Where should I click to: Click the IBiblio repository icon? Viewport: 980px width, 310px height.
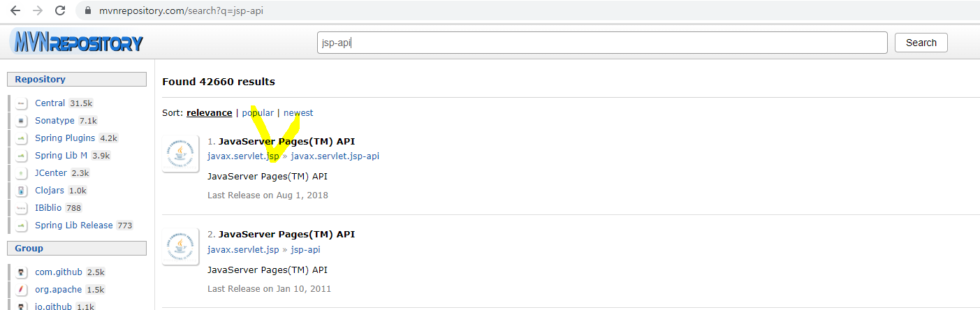click(x=22, y=208)
